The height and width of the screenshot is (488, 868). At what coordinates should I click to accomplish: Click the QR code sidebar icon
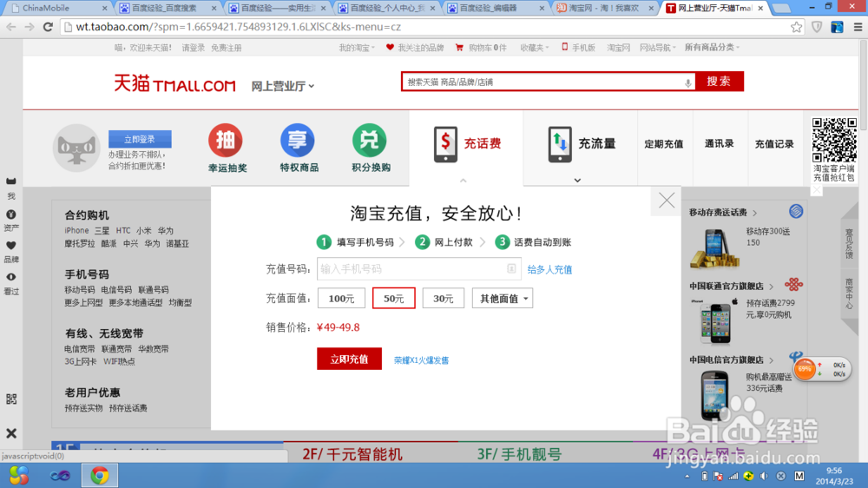(11, 399)
